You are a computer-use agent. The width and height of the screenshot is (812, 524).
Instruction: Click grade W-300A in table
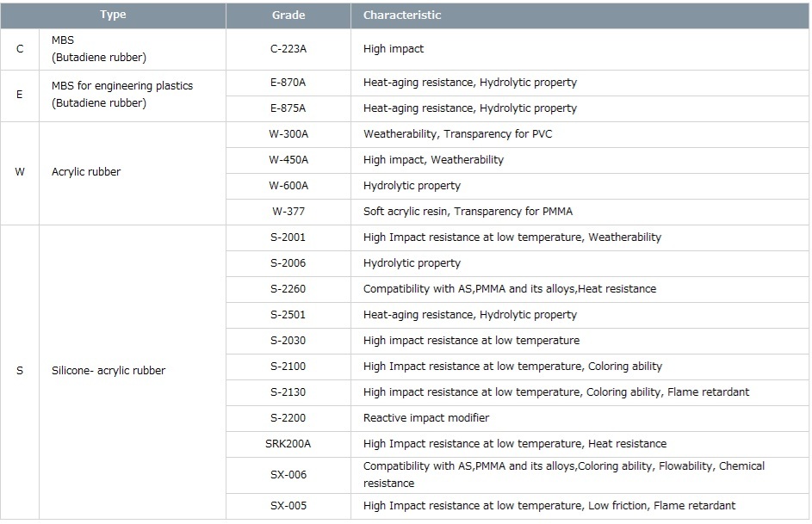[x=288, y=134]
